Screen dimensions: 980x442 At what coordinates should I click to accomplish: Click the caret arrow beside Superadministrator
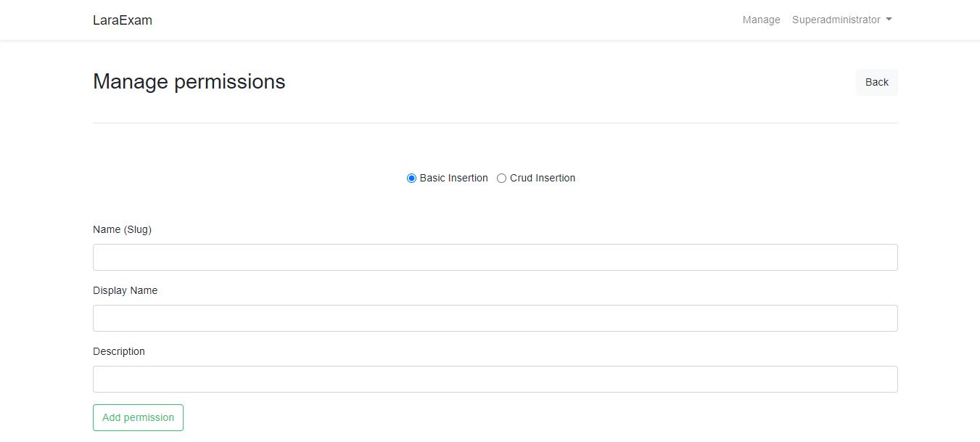click(889, 20)
